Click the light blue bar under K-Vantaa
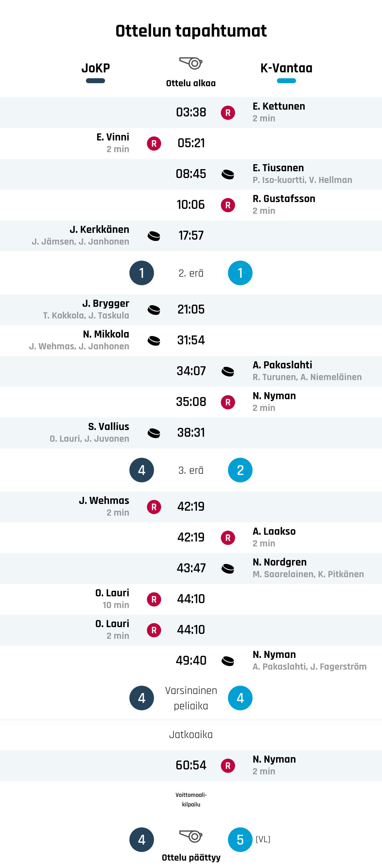Screen dimensions: 382x868 [x=286, y=81]
